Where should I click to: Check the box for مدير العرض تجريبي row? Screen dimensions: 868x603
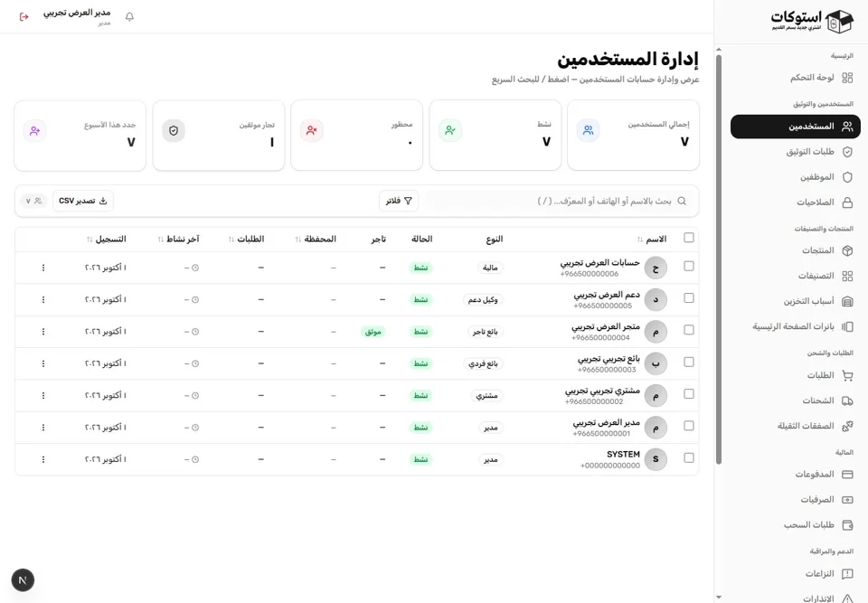689,426
